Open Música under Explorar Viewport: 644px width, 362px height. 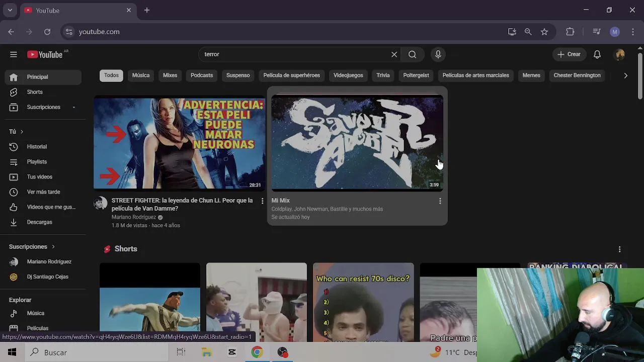point(43,313)
